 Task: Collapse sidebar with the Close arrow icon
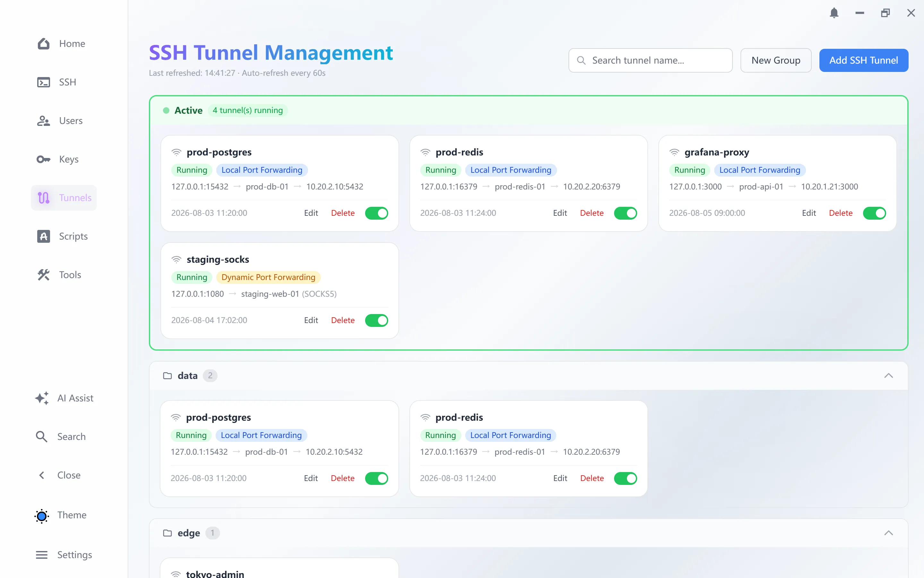click(x=42, y=475)
